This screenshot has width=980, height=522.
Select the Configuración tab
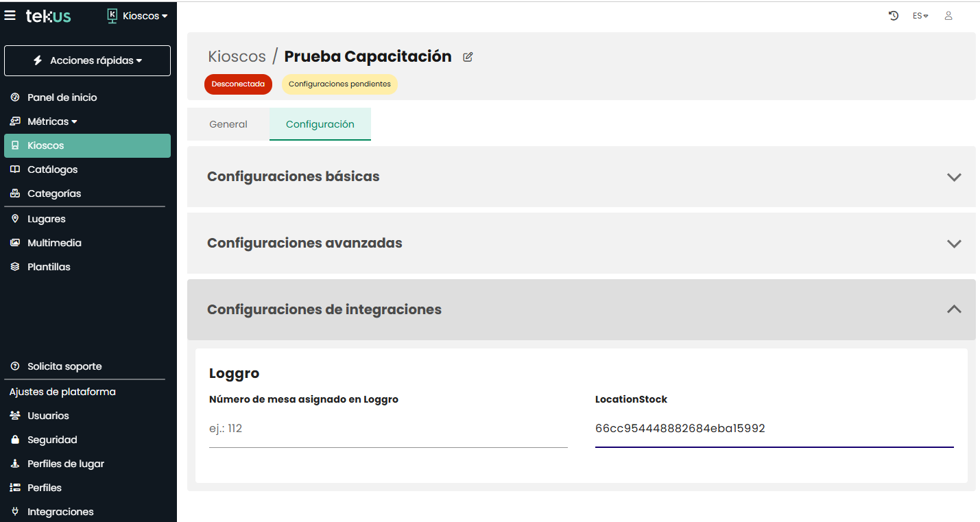point(320,124)
